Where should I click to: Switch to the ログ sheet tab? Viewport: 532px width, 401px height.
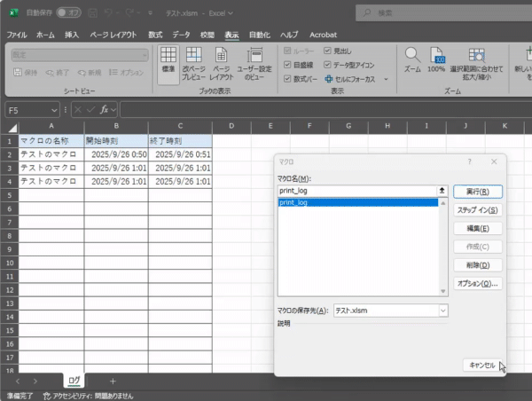point(75,381)
